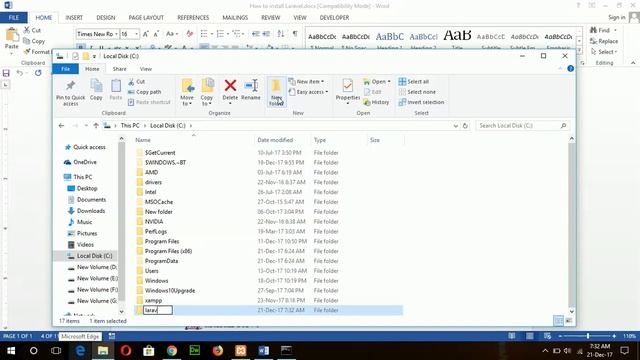This screenshot has height=360, width=640.
Task: Open Word font name dropdown
Action: point(116,34)
